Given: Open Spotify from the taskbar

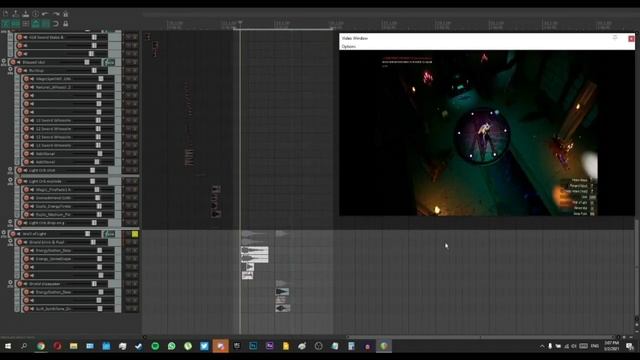Looking at the screenshot, I should click(155, 346).
